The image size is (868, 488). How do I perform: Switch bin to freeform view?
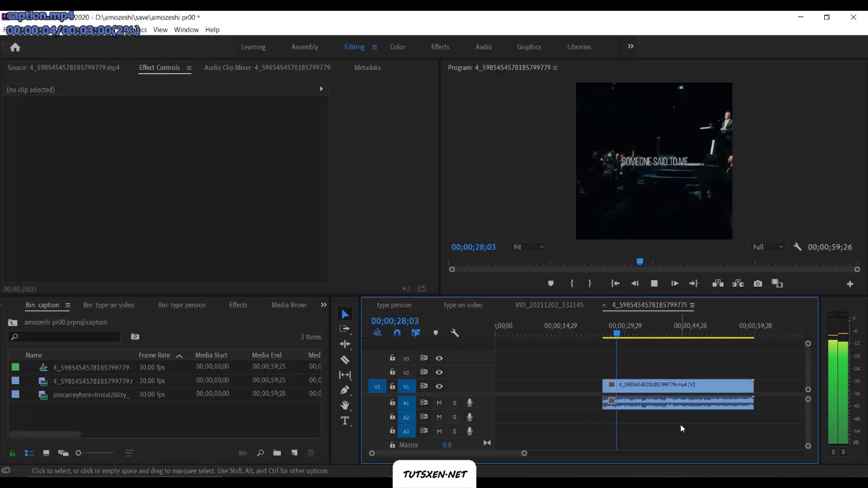click(63, 453)
